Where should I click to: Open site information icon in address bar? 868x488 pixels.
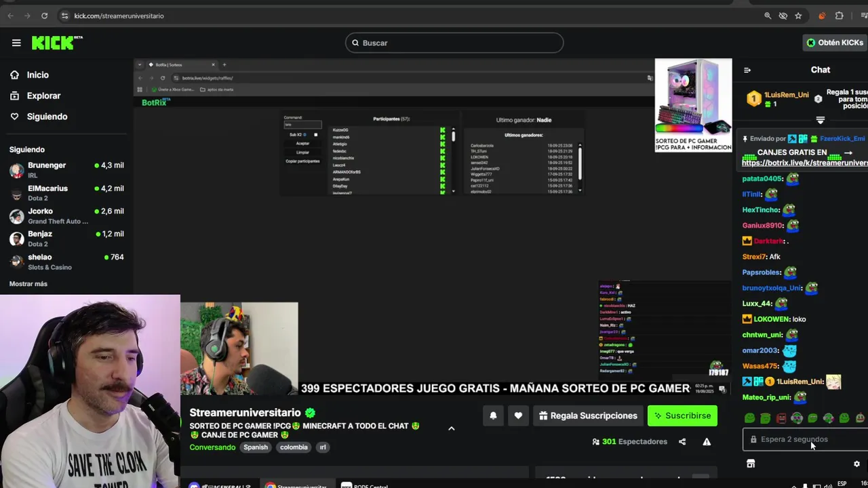pos(64,16)
